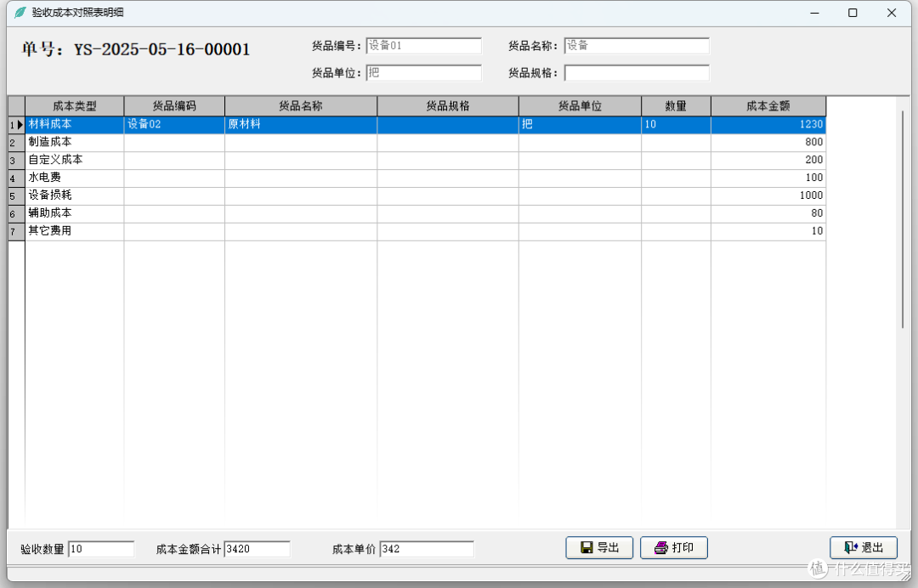The width and height of the screenshot is (918, 588).
Task: Click the 其它费用 amount cell 10
Action: click(768, 231)
